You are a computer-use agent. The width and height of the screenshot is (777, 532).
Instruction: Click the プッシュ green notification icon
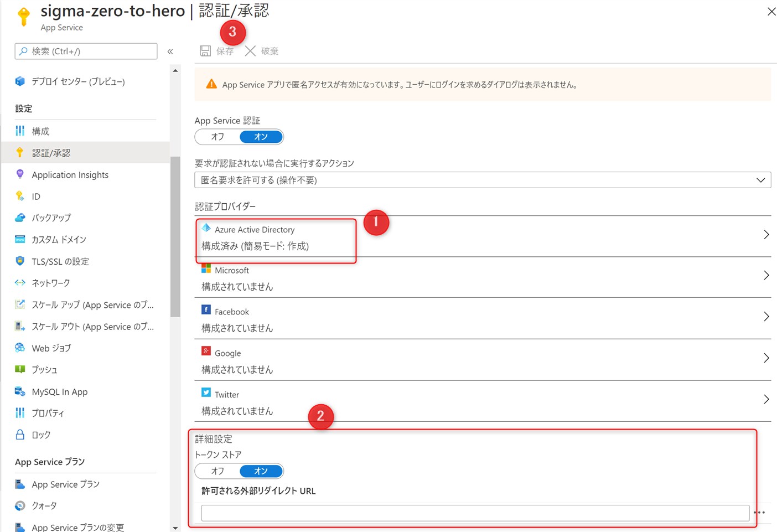20,369
